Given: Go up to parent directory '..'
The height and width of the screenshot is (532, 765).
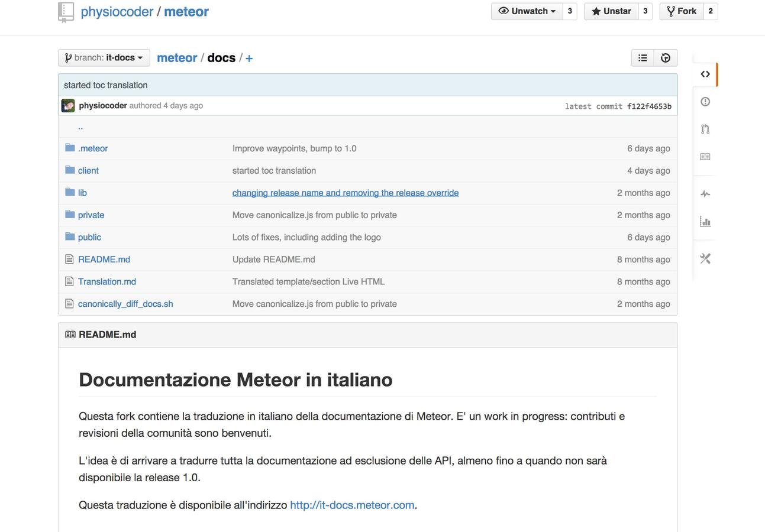Looking at the screenshot, I should (x=80, y=126).
